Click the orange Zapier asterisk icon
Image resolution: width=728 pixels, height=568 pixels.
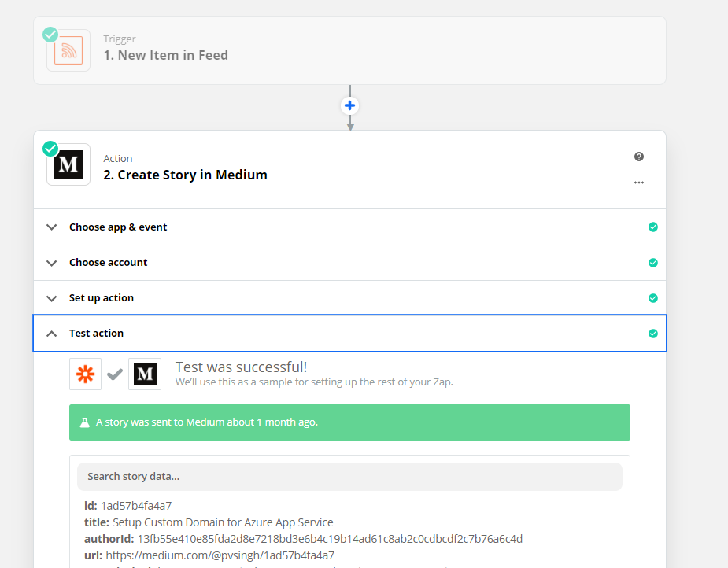coord(85,374)
